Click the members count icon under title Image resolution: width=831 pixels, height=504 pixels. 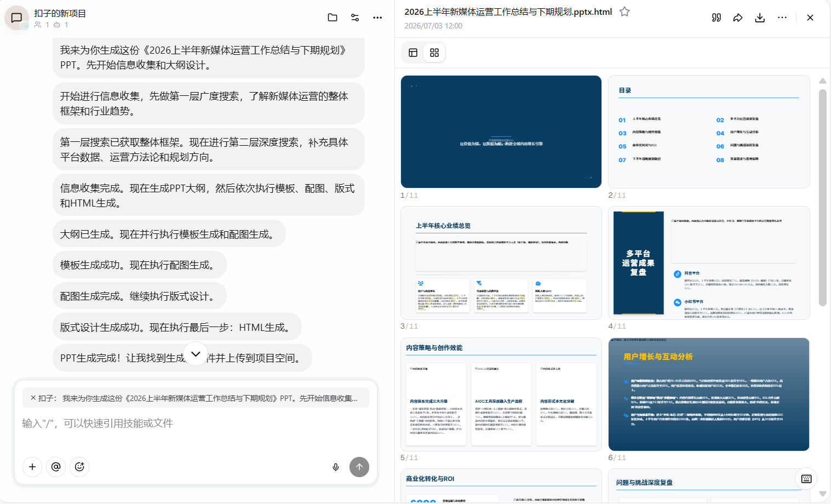pos(38,25)
